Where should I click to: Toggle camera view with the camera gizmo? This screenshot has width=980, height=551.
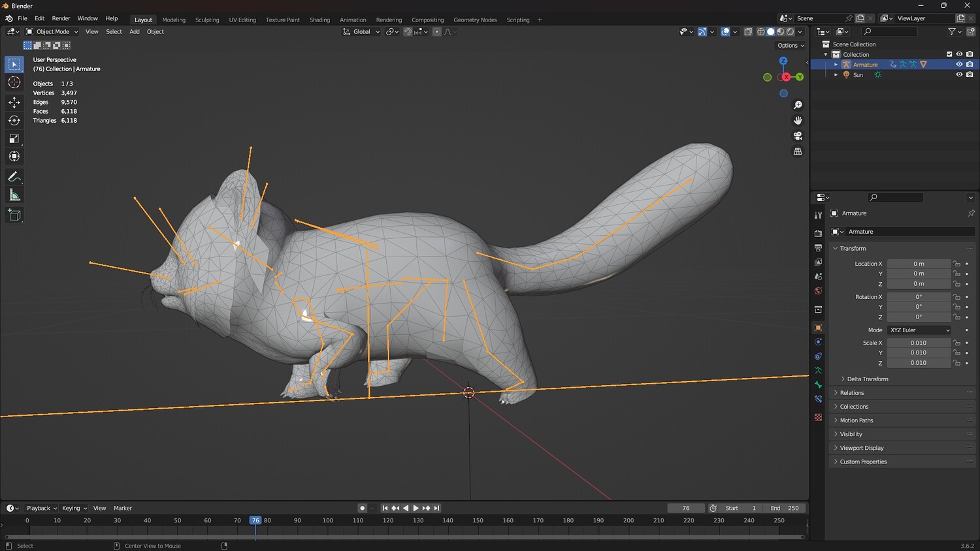pos(798,136)
